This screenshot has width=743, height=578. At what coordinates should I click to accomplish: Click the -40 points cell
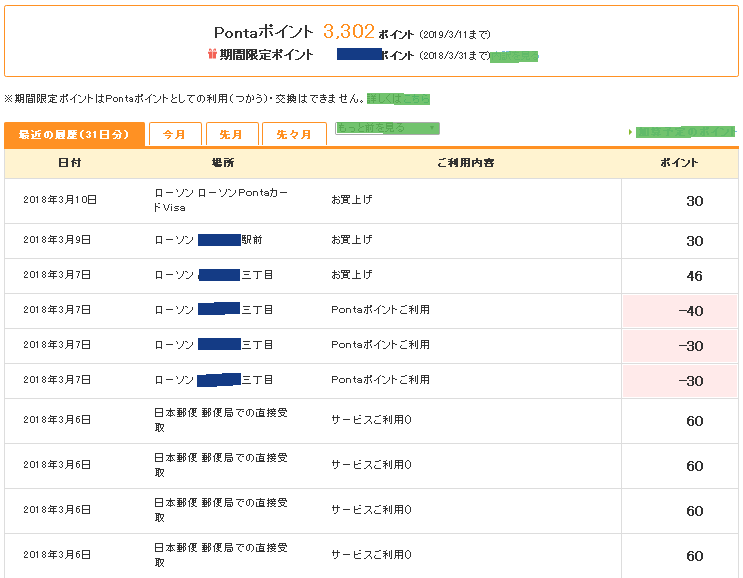(690, 311)
